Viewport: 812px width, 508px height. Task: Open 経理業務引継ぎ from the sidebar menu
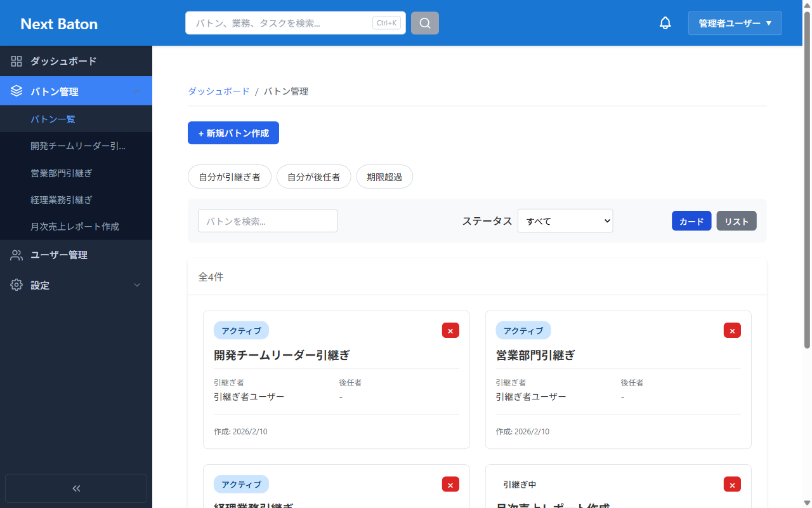pos(62,199)
